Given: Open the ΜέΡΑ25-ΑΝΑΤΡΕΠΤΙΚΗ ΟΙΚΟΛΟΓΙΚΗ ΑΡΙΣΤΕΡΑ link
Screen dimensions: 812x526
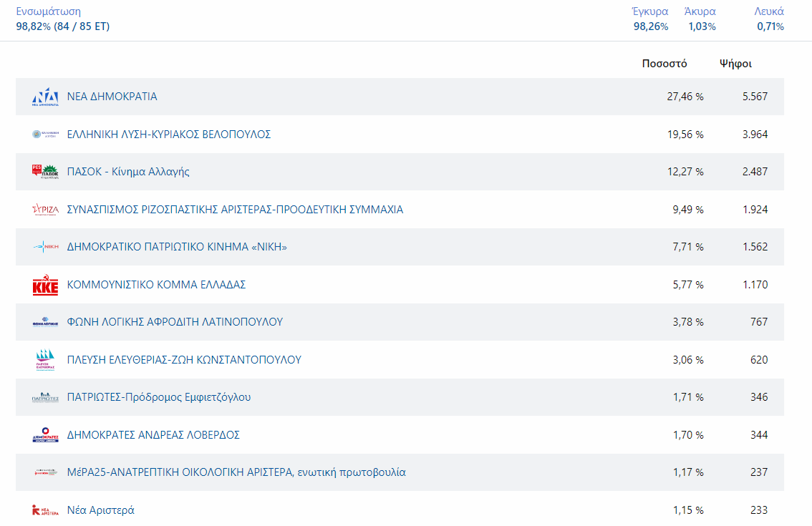Looking at the screenshot, I should click(x=236, y=472).
